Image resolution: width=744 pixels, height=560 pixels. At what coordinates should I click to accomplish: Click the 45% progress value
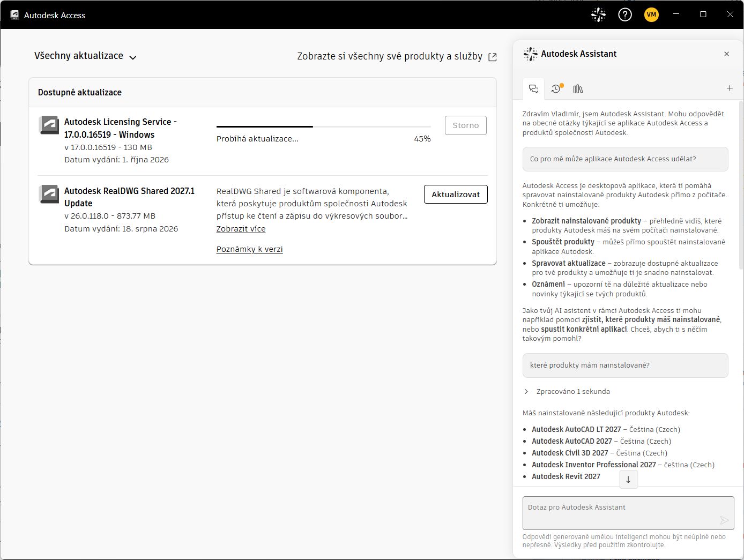coord(422,139)
